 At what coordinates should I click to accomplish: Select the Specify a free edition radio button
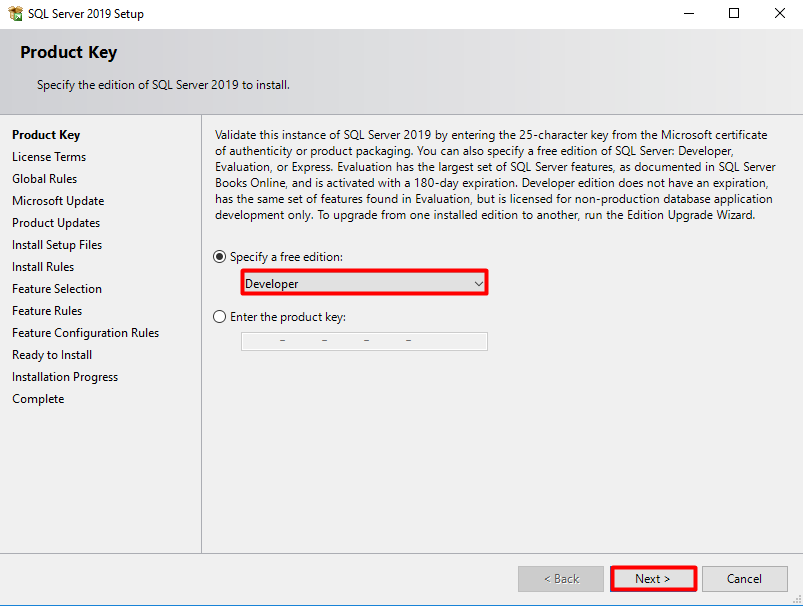(x=219, y=257)
